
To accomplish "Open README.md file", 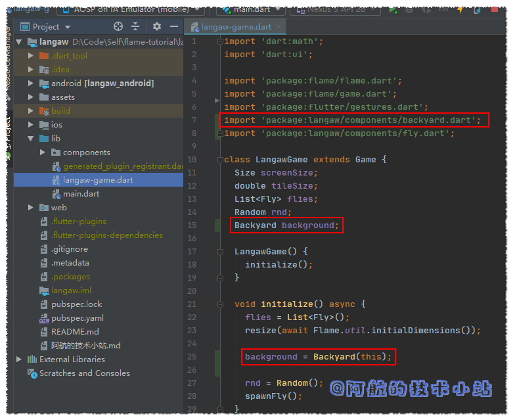I will pyautogui.click(x=75, y=332).
